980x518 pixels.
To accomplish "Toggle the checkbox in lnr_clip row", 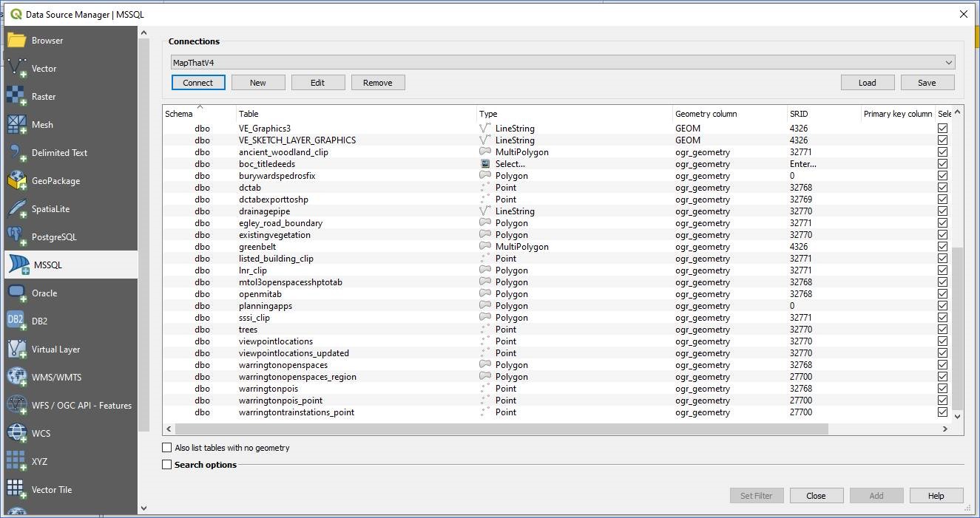I will tap(942, 270).
